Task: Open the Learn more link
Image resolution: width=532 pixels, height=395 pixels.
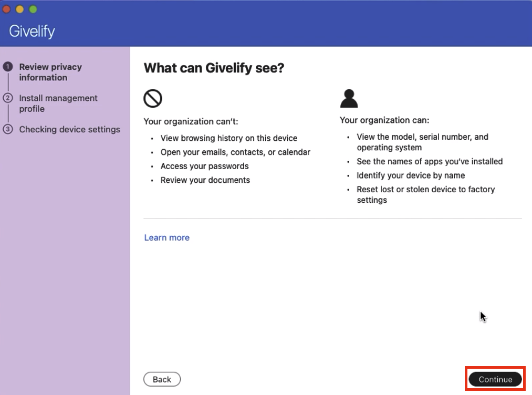Action: 166,237
